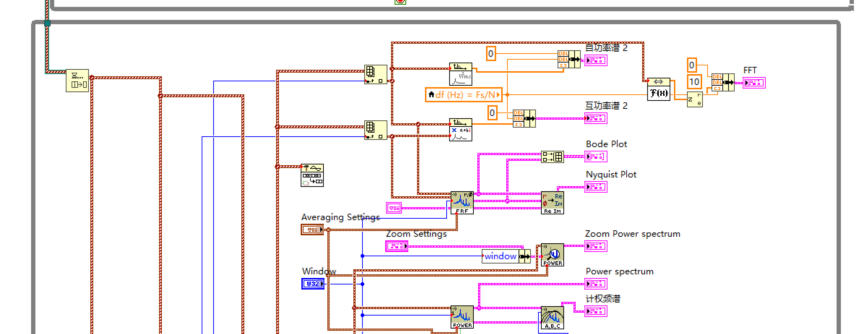The width and height of the screenshot is (868, 334).
Task: Click the upper Index Array node
Action: [376, 74]
